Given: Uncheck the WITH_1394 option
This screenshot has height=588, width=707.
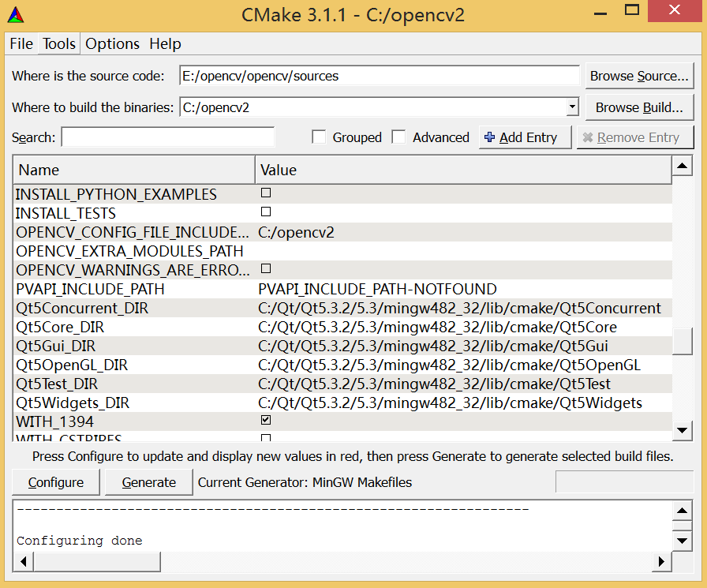Looking at the screenshot, I should 266,420.
